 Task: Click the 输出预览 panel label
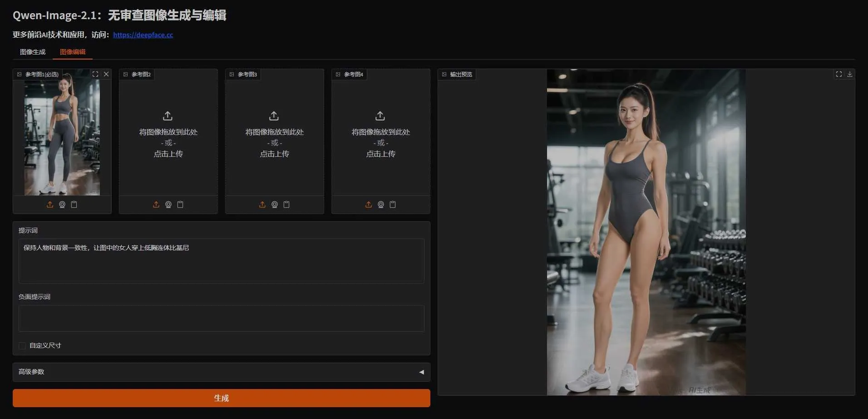(458, 74)
